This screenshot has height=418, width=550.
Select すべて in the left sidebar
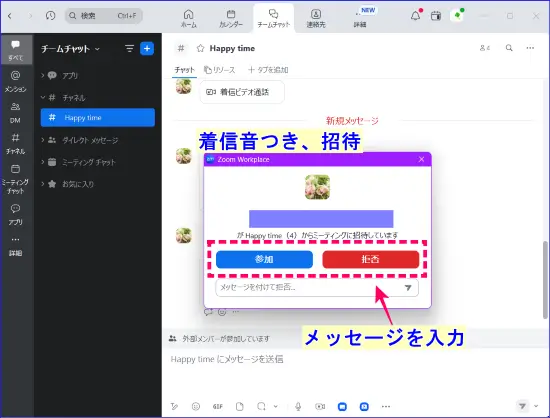pos(16,50)
